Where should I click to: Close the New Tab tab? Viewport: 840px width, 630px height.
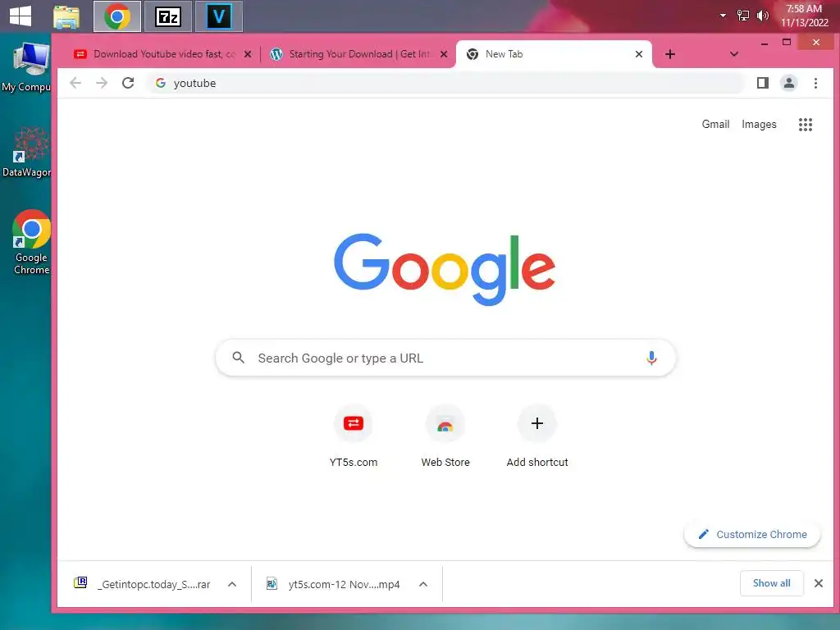pos(638,54)
